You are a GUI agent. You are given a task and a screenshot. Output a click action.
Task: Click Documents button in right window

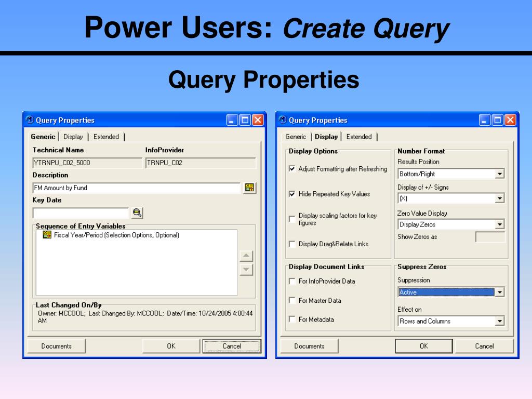point(310,346)
